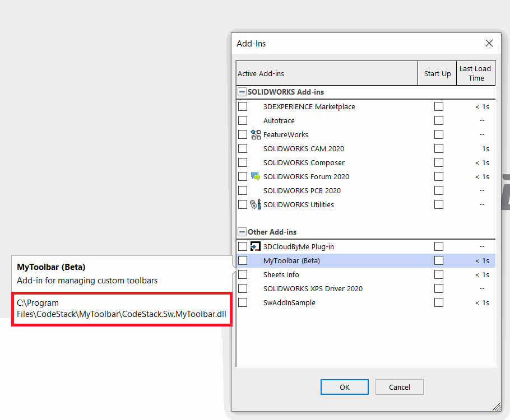Select the SOLIDWORKS CAM 2020 row text

303,148
